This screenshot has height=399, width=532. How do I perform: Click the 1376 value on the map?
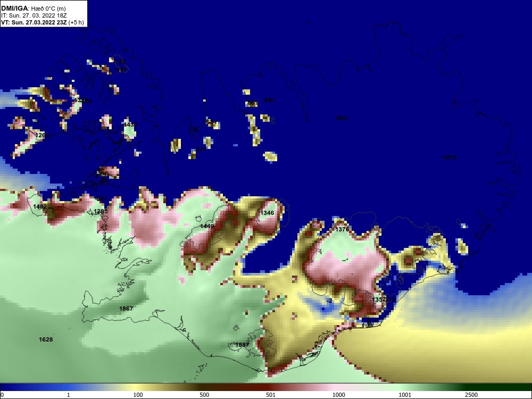pyautogui.click(x=342, y=229)
